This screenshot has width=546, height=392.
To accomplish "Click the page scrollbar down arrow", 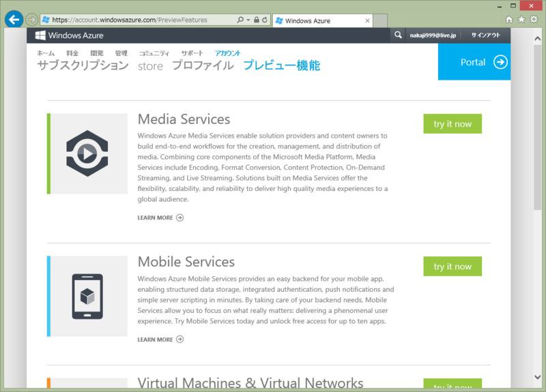I will coord(538,377).
